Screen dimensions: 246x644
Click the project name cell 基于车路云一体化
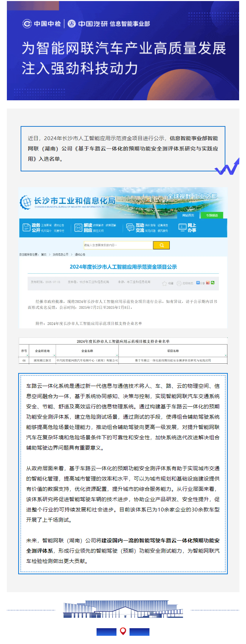(173, 360)
